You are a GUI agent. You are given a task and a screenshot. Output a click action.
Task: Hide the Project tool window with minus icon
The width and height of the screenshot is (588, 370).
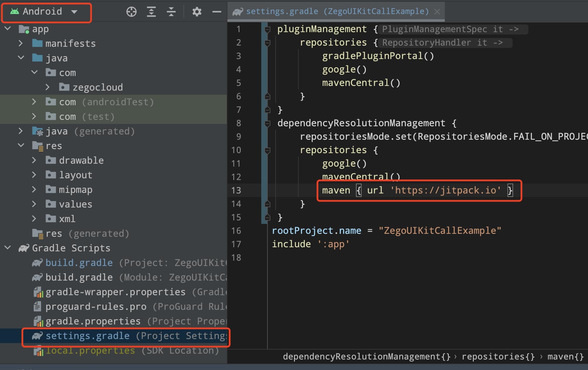[216, 12]
